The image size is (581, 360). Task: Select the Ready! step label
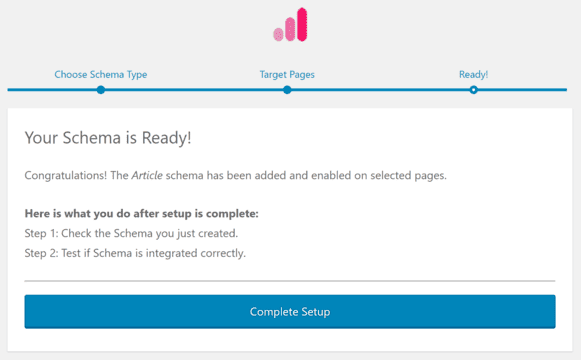click(x=474, y=74)
